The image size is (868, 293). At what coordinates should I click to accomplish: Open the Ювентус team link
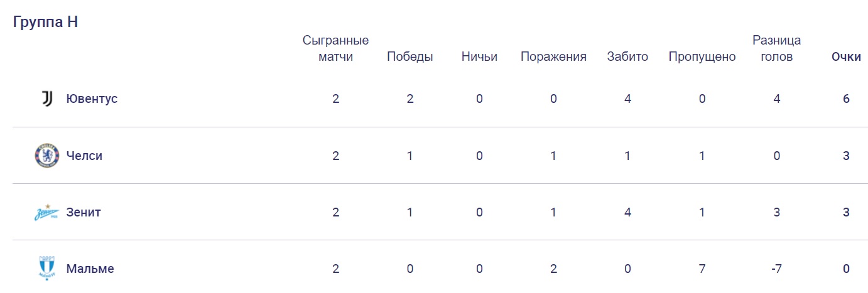92,99
